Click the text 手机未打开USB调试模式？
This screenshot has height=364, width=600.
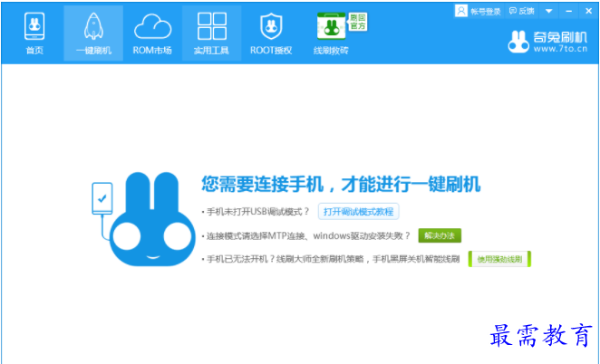257,212
